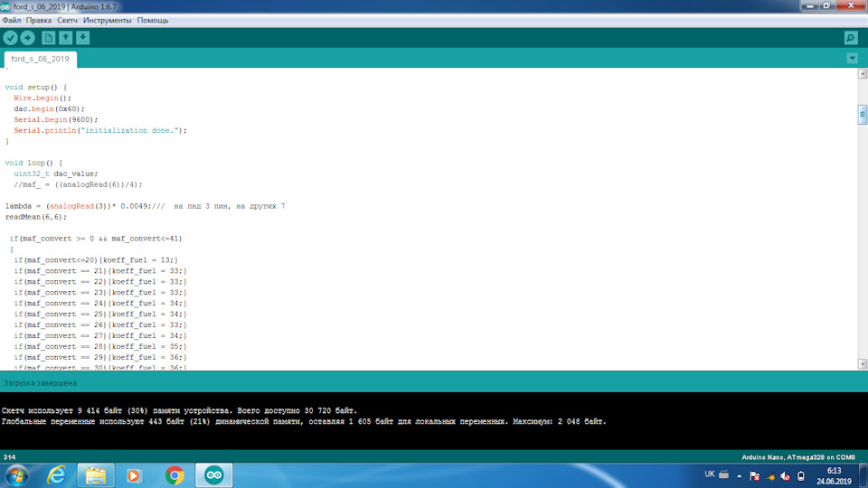Click the 'maf_convert >= 0' if condition line
This screenshot has width=868, height=488.
[96, 239]
